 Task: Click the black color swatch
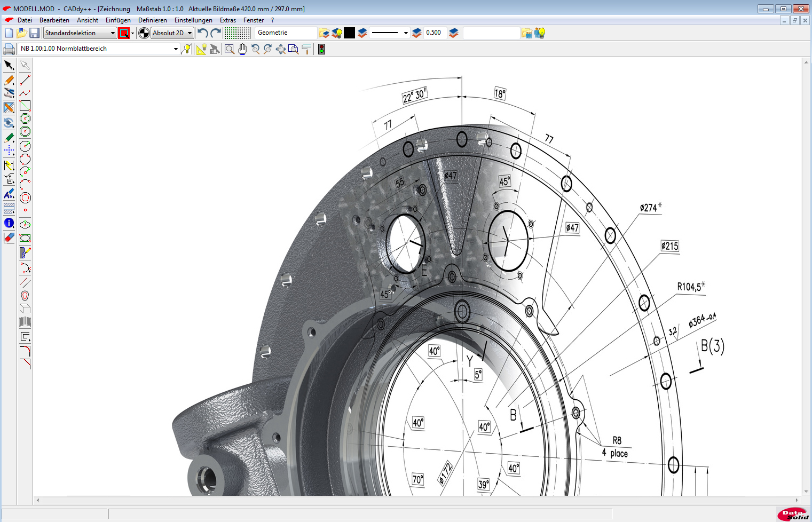coord(349,33)
